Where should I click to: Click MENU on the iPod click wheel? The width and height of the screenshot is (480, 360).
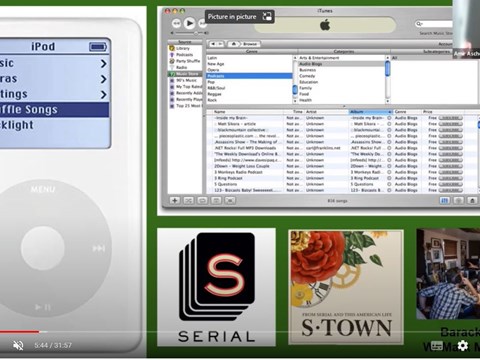pos(43,189)
